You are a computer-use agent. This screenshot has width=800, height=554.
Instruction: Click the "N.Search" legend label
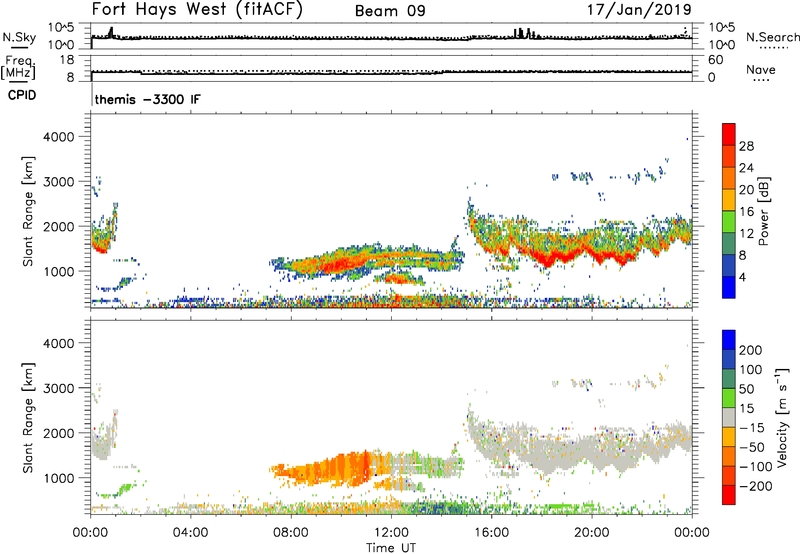[x=772, y=37]
